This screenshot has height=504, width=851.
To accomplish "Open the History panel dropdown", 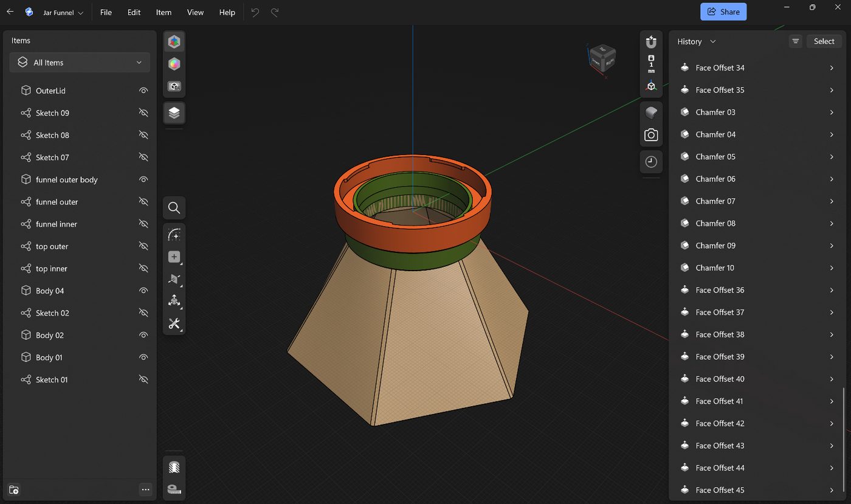I will point(697,41).
